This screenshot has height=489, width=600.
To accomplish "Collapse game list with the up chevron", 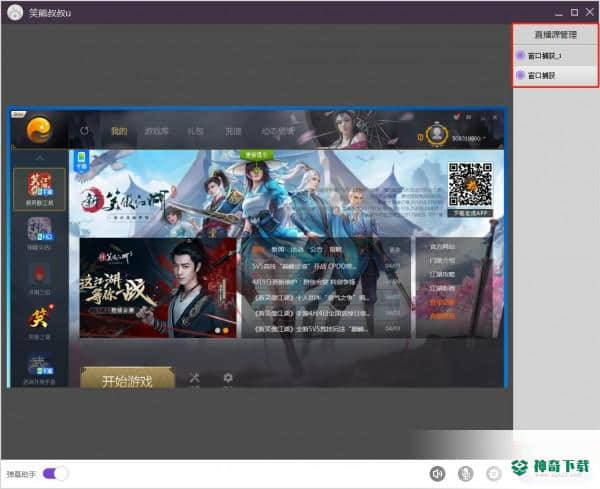I will click(x=39, y=158).
